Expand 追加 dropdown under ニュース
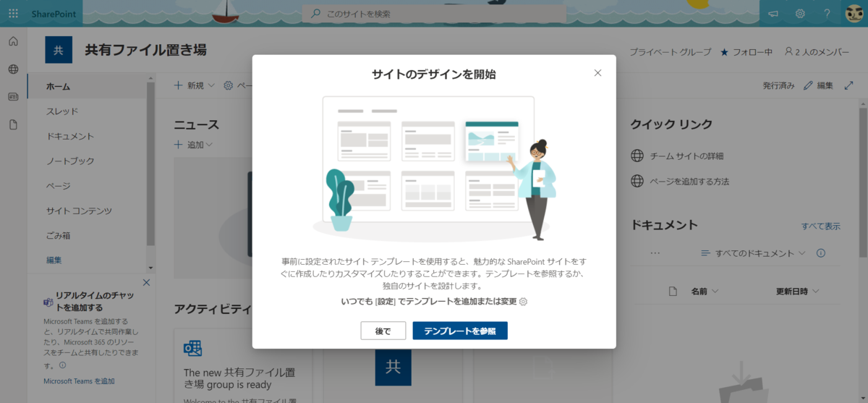 click(x=193, y=145)
